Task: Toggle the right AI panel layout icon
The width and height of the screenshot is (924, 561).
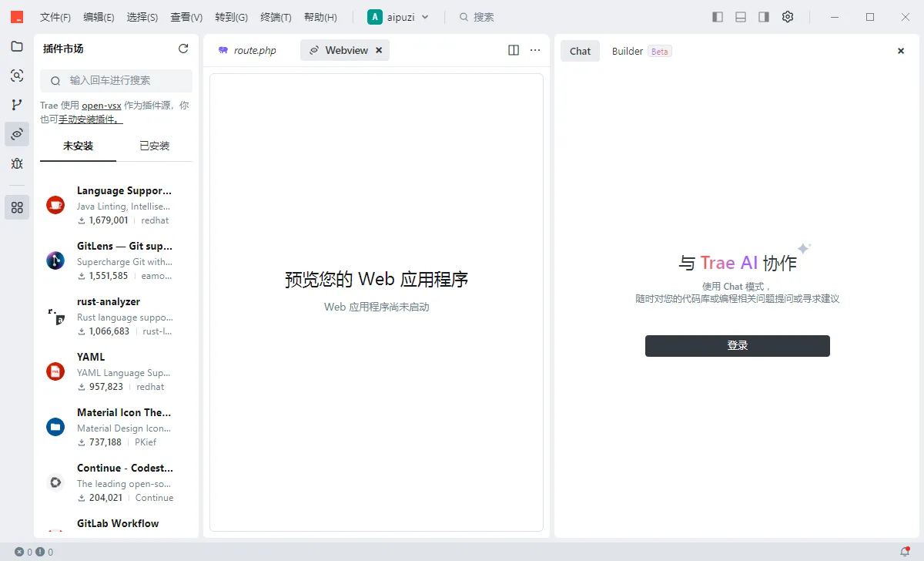Action: pyautogui.click(x=764, y=17)
